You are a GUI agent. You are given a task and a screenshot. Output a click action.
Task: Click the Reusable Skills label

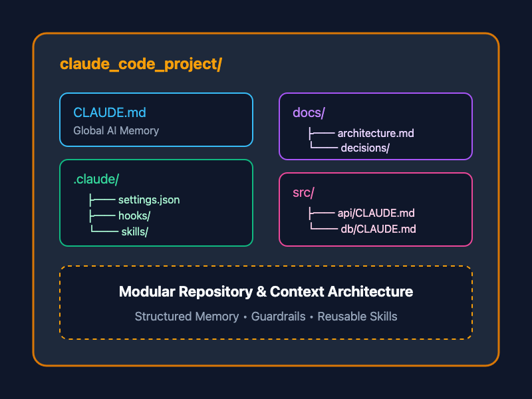(357, 317)
